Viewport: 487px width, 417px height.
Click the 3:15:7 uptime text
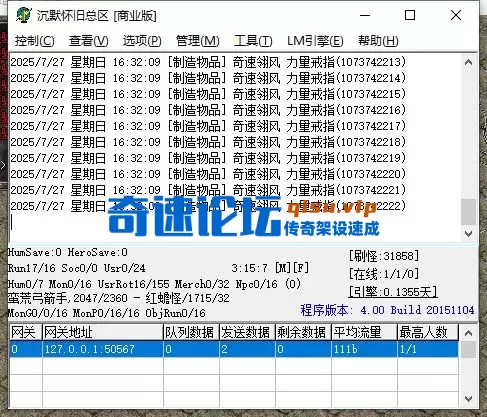pyautogui.click(x=249, y=268)
